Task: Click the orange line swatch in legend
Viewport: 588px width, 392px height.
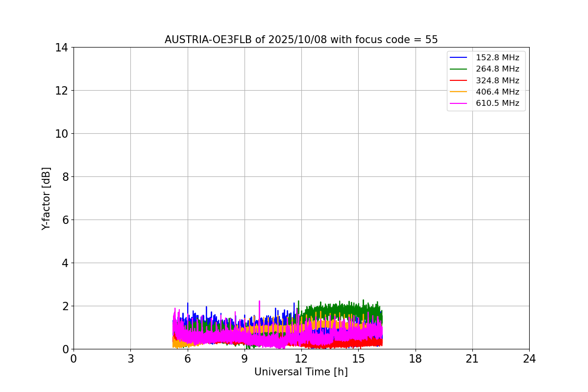Action: tap(459, 92)
